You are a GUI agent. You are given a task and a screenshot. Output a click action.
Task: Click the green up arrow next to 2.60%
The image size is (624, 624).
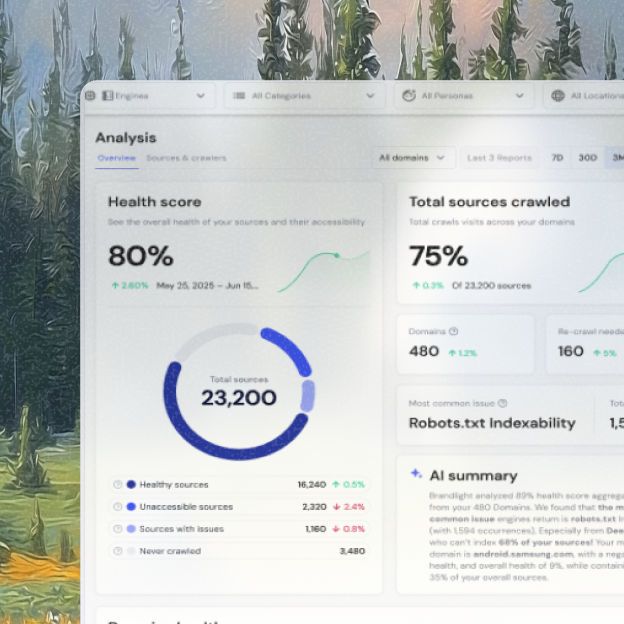coord(115,285)
